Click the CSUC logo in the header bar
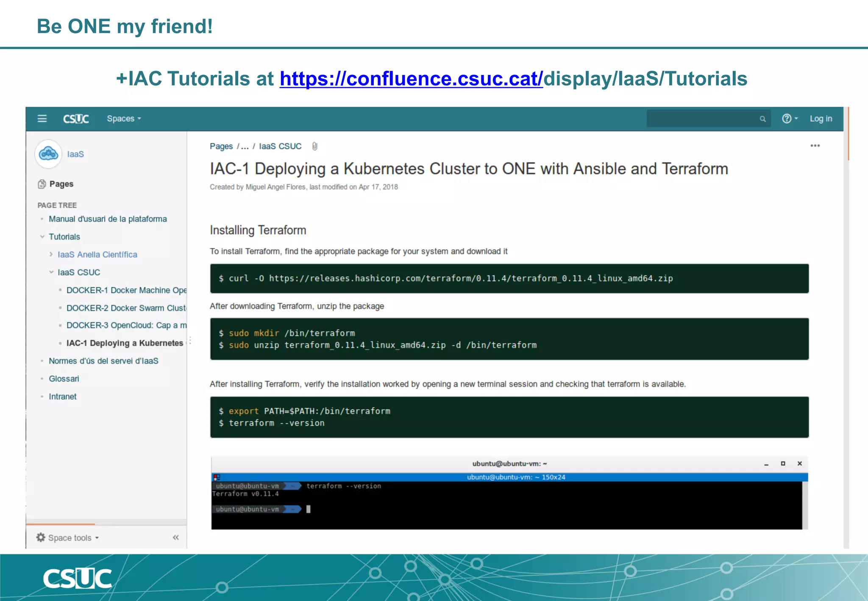This screenshot has height=601, width=868. pyautogui.click(x=76, y=119)
